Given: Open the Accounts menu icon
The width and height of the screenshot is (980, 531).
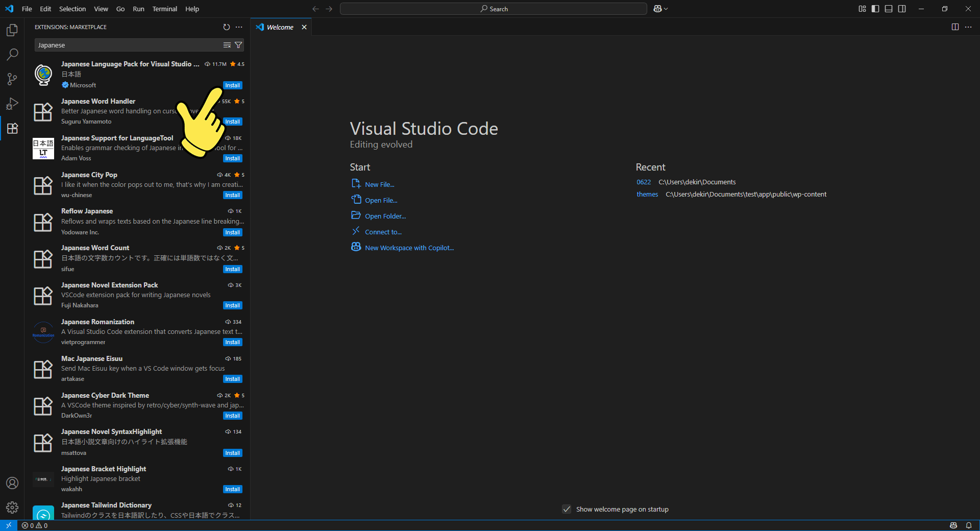Looking at the screenshot, I should [12, 483].
